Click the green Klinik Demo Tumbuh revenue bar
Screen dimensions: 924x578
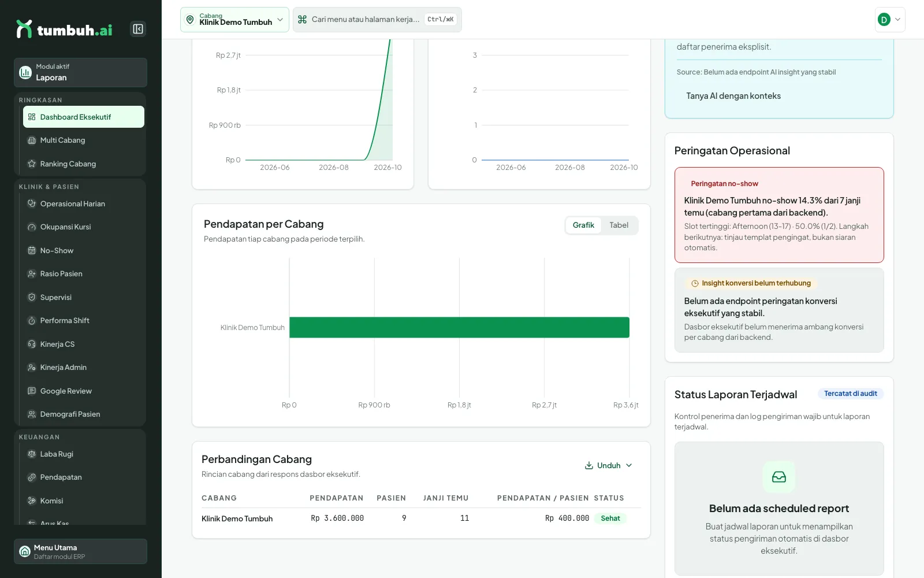(x=459, y=327)
